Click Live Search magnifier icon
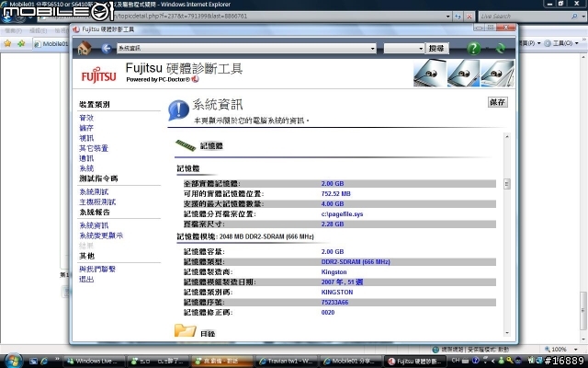The height and width of the screenshot is (368, 588). 574,17
